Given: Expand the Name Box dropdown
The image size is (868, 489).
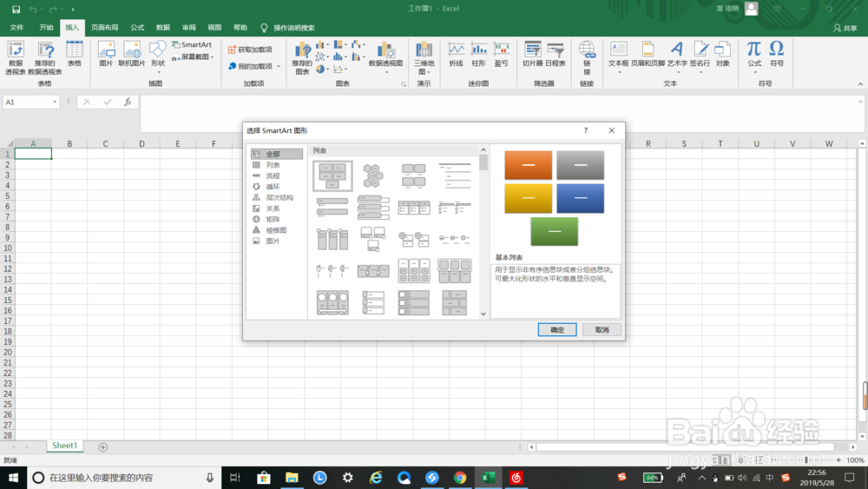Looking at the screenshot, I should point(55,102).
